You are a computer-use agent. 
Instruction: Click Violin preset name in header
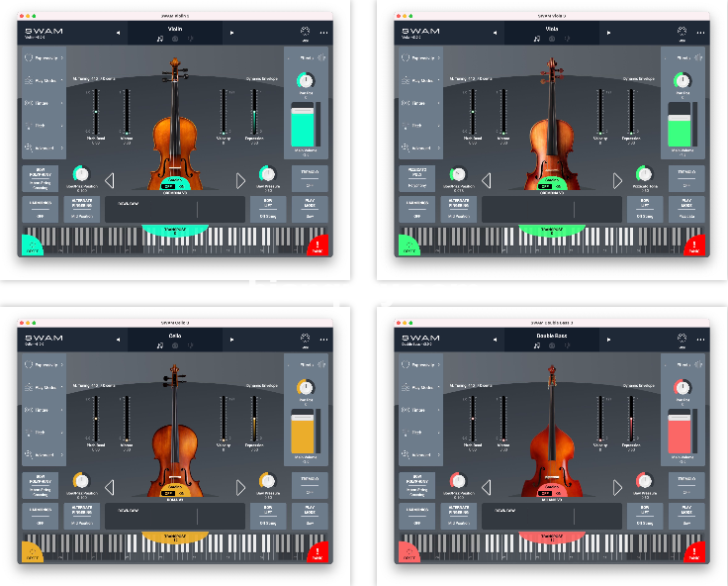click(x=175, y=29)
